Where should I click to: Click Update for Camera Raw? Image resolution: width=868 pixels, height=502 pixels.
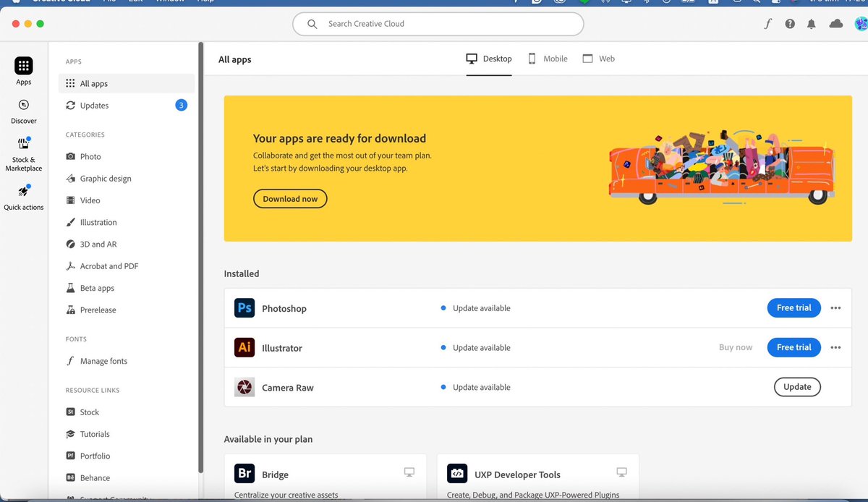[x=797, y=387]
